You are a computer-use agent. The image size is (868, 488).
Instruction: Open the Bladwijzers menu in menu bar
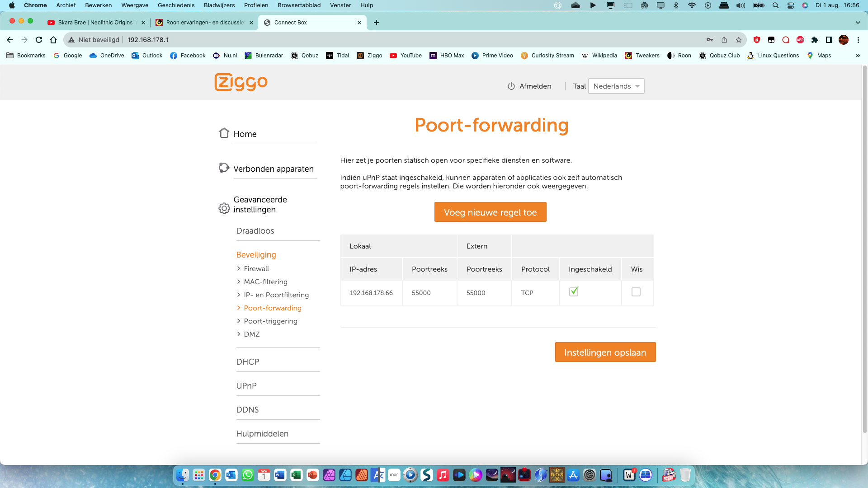point(219,5)
